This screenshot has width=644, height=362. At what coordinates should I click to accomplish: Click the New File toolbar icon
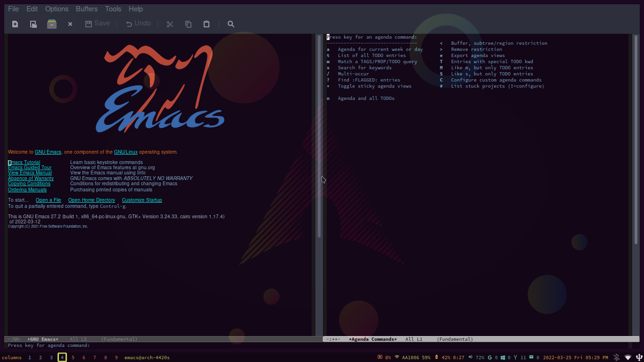coord(15,24)
